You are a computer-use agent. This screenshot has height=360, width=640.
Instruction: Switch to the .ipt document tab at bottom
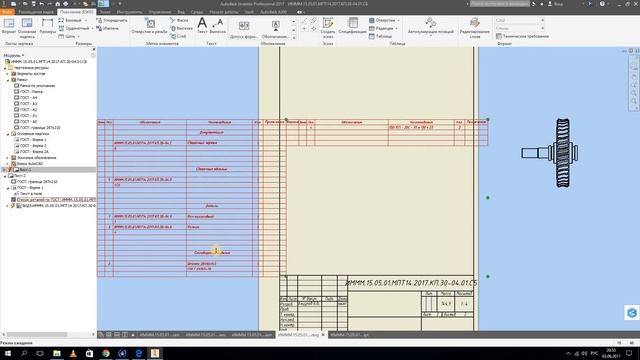coord(349,335)
